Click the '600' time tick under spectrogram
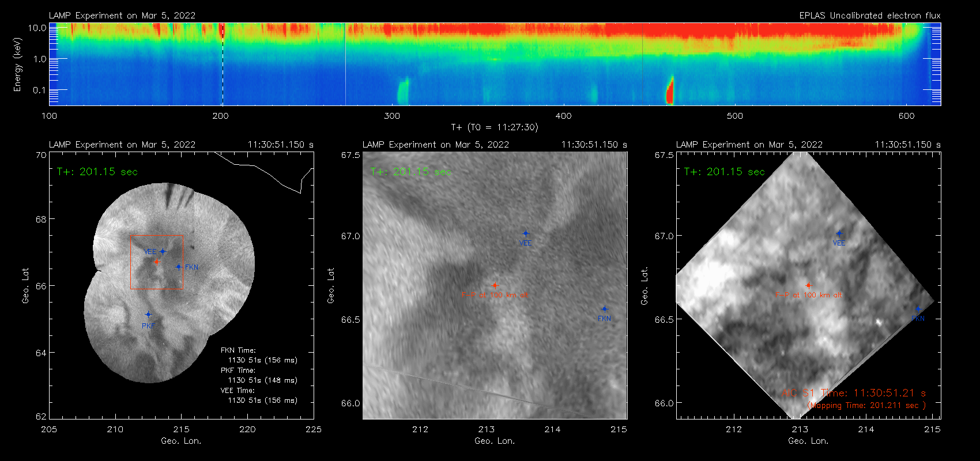The width and height of the screenshot is (980, 461). (906, 116)
